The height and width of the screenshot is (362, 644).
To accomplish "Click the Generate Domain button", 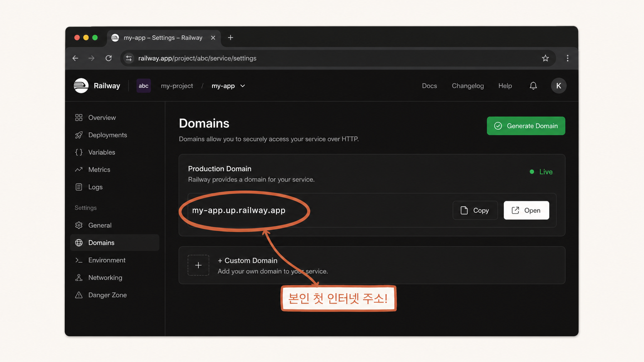I will [526, 126].
